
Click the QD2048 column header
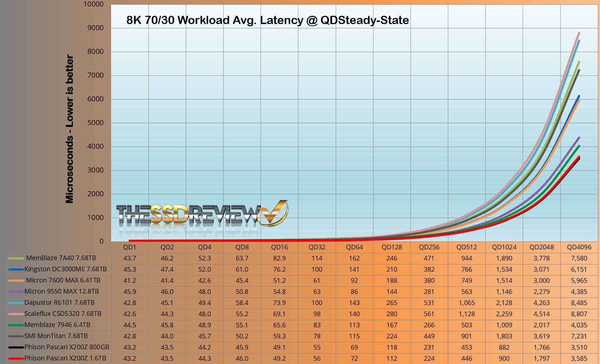pos(541,247)
